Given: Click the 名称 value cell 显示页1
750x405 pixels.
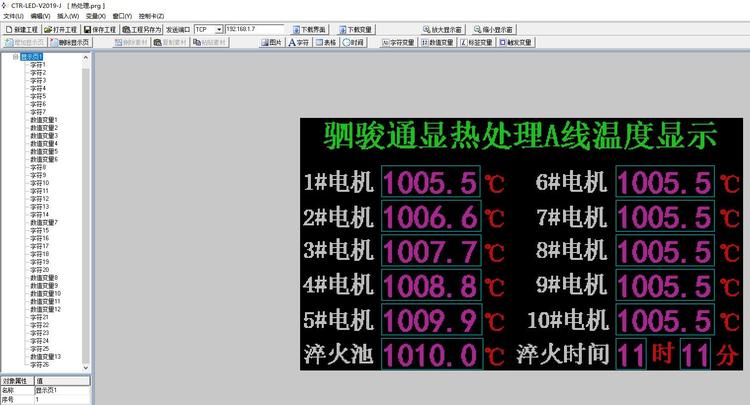Looking at the screenshot, I should (x=62, y=390).
